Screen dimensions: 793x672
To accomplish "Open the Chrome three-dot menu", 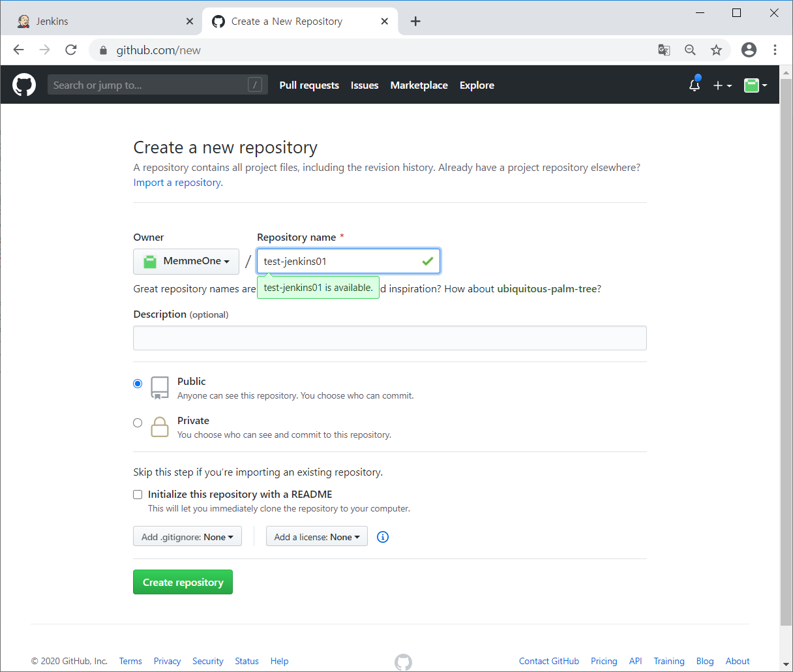I will (x=775, y=50).
